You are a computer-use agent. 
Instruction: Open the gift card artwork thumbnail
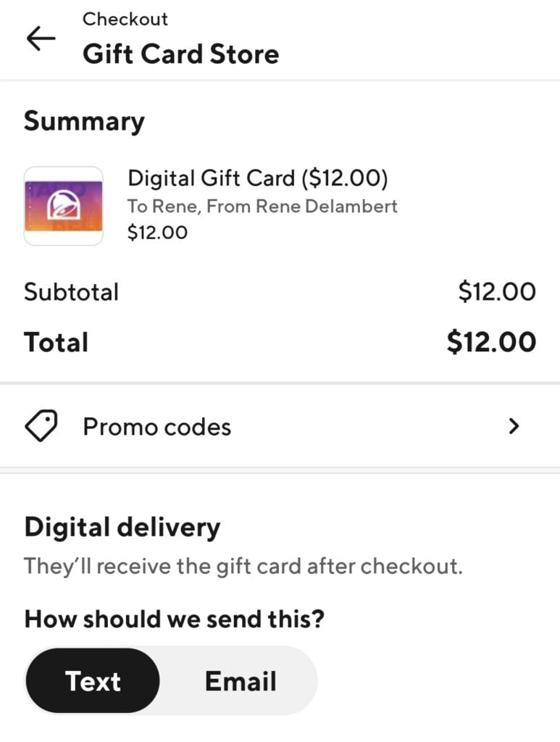(x=63, y=204)
